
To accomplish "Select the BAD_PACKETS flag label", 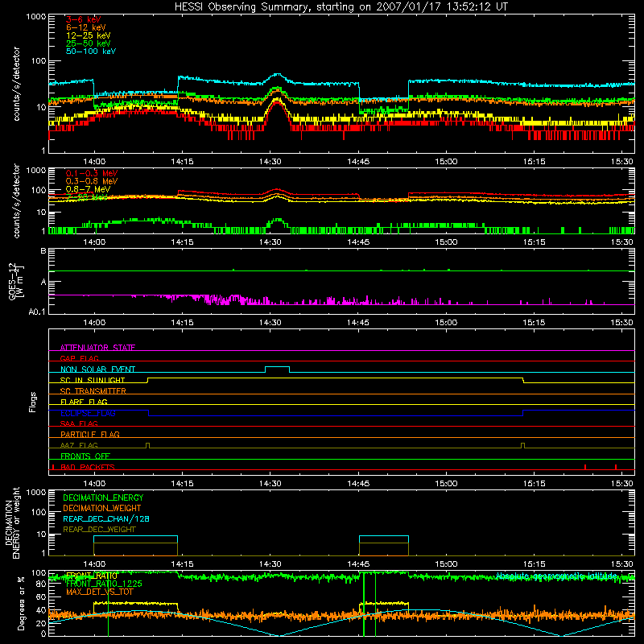I will click(x=88, y=467).
